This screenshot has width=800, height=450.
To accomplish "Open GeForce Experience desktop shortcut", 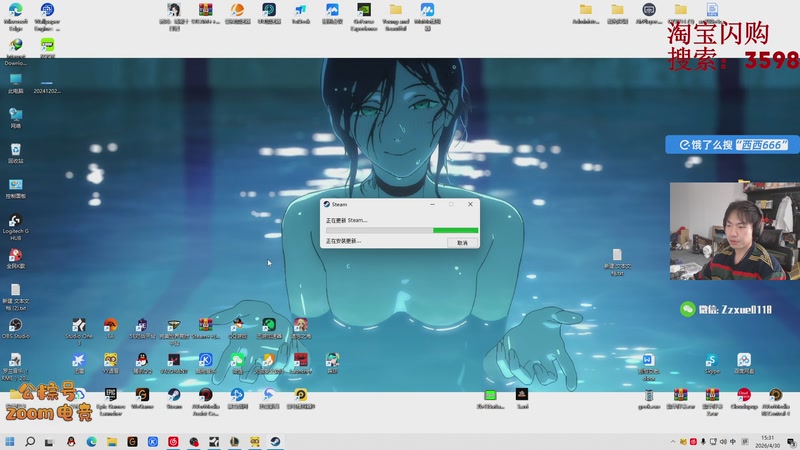I will pyautogui.click(x=364, y=16).
